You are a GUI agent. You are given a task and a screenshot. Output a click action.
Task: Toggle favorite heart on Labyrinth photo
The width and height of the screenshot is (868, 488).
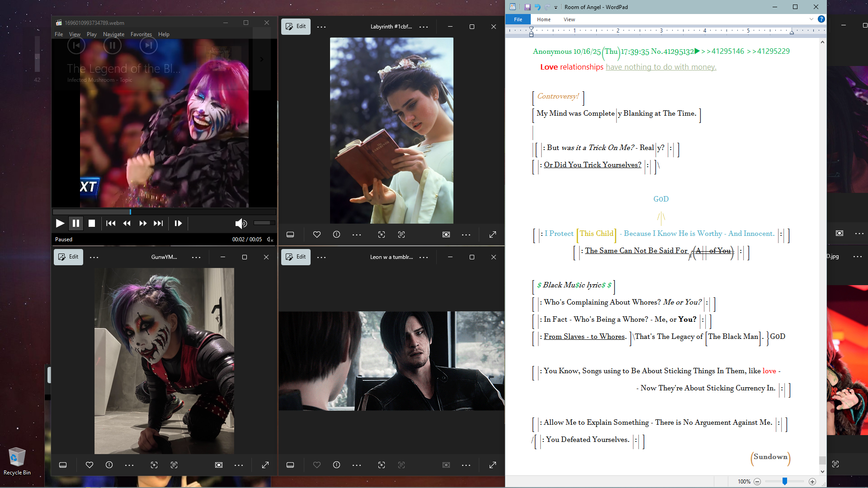317,235
